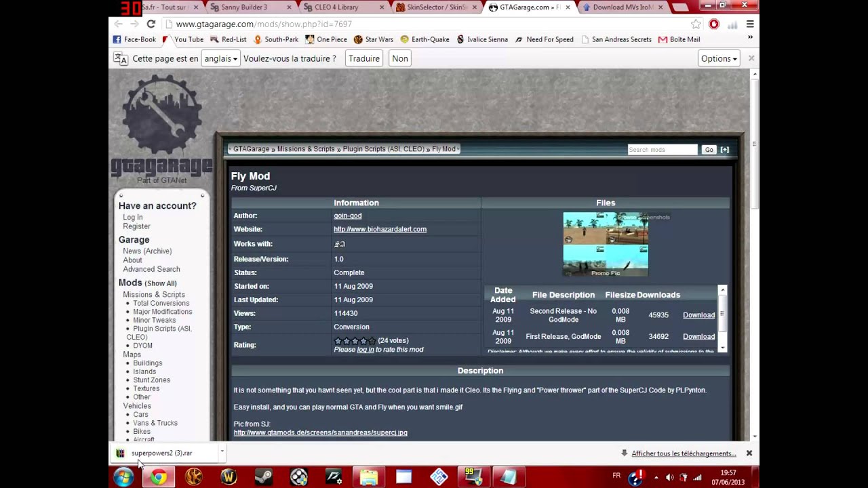Screen dimensions: 868x488
Task: Switch to the Download MVs tab
Action: click(x=623, y=7)
